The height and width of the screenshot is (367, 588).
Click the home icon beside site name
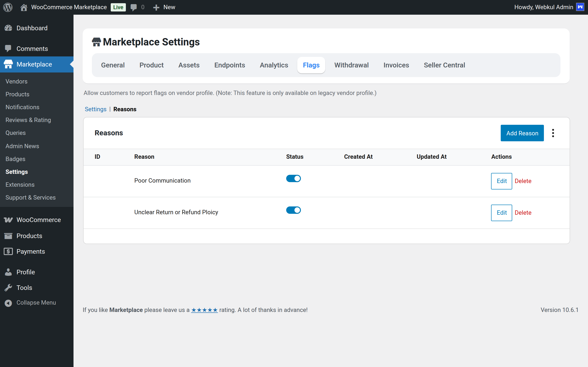point(24,7)
